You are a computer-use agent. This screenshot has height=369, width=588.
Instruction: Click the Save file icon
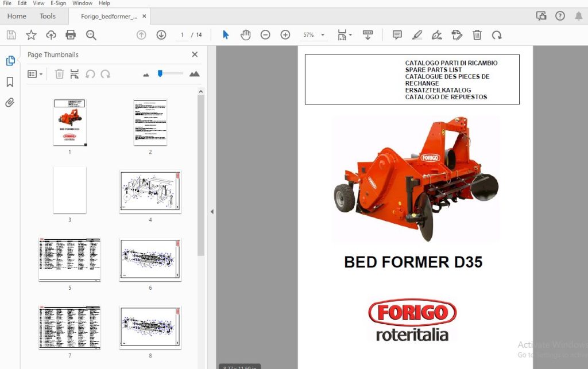click(x=11, y=35)
